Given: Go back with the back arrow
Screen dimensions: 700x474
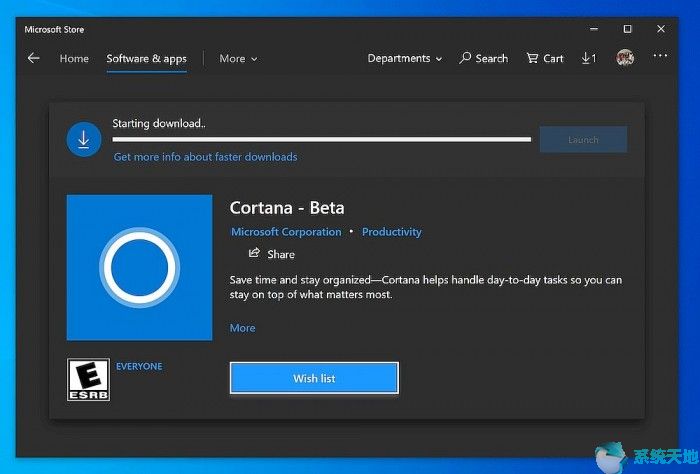Looking at the screenshot, I should 33,58.
